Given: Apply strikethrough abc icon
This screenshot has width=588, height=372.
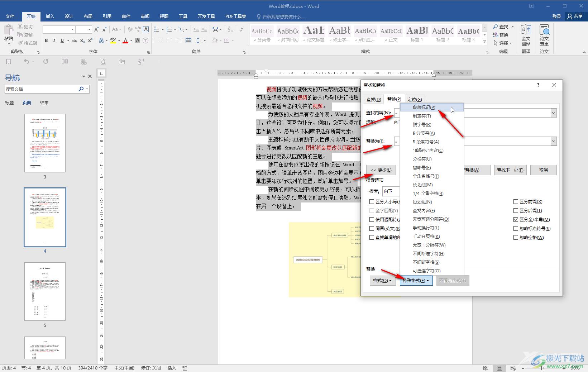Looking at the screenshot, I should click(x=75, y=40).
